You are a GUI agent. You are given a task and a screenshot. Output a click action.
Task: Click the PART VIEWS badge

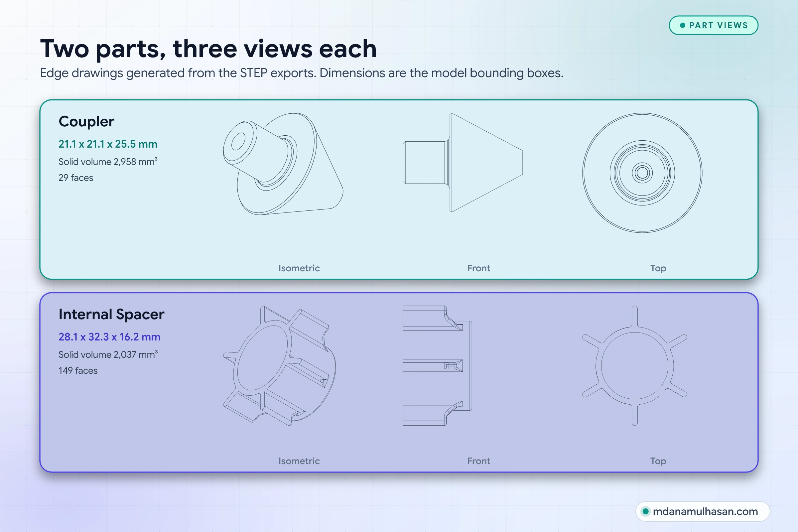pyautogui.click(x=713, y=26)
